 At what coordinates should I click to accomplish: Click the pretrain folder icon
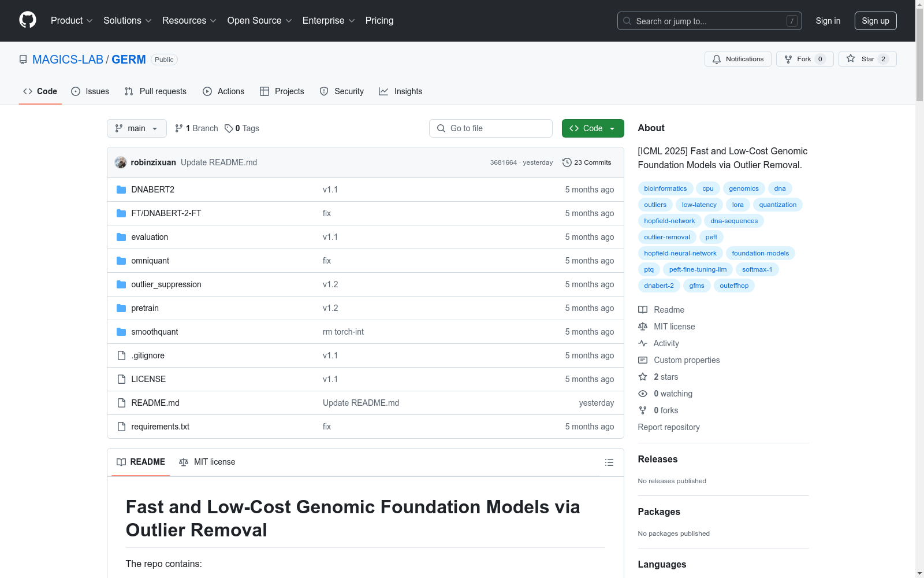click(x=121, y=308)
